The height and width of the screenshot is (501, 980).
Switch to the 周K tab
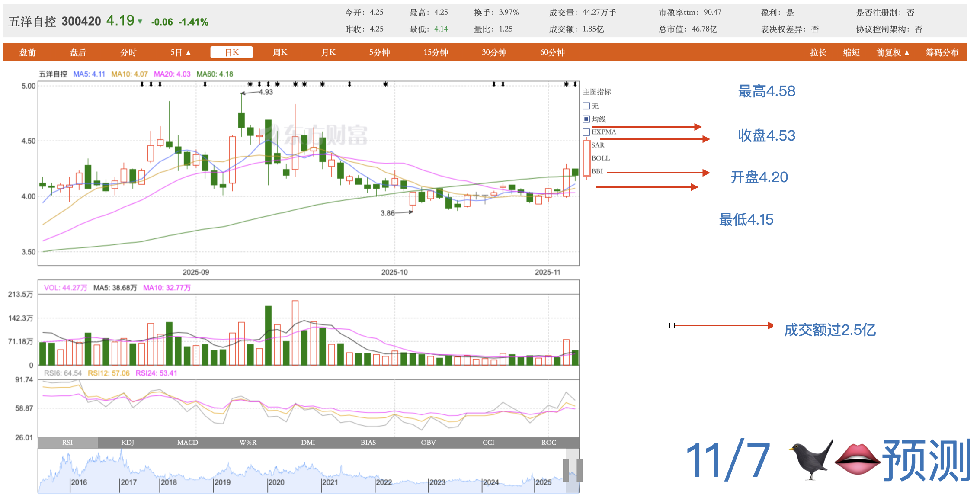pos(280,52)
